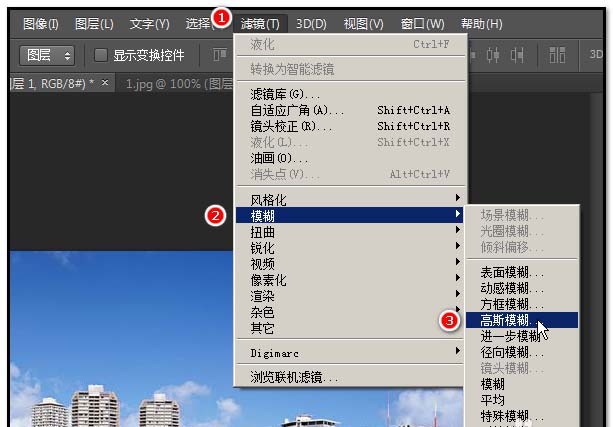613x427 pixels.
Task: Select 平均 average blur
Action: 522,400
